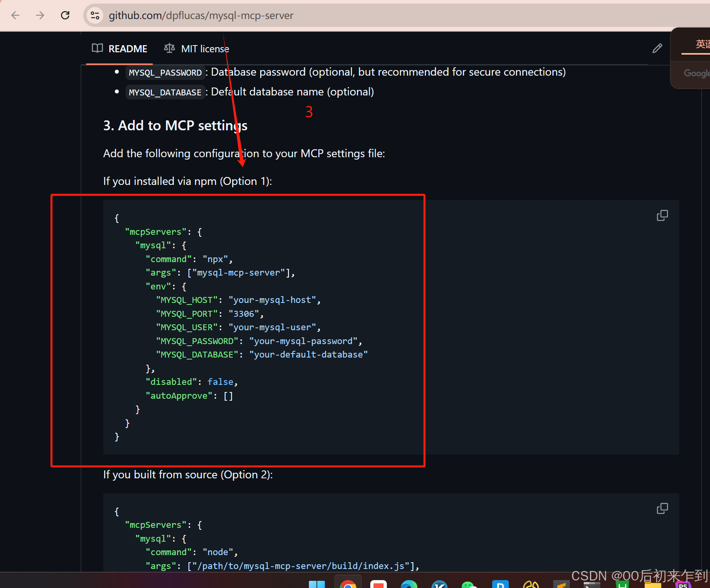Open Chrome from the taskbar
Viewport: 710px width, 588px height.
point(348,585)
